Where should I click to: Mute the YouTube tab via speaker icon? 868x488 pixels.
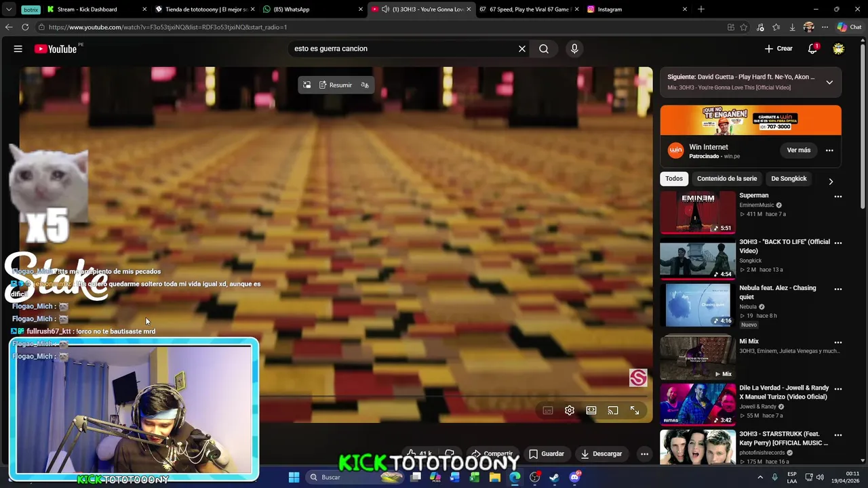pos(385,9)
